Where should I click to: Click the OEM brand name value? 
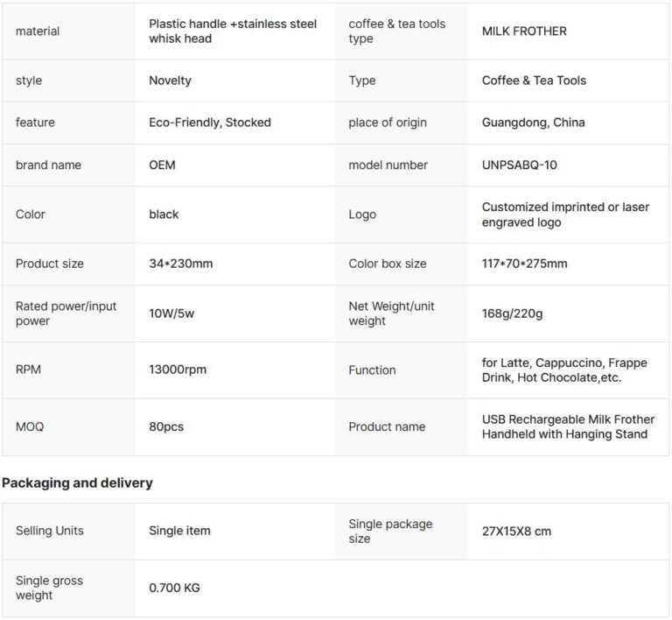(x=162, y=166)
